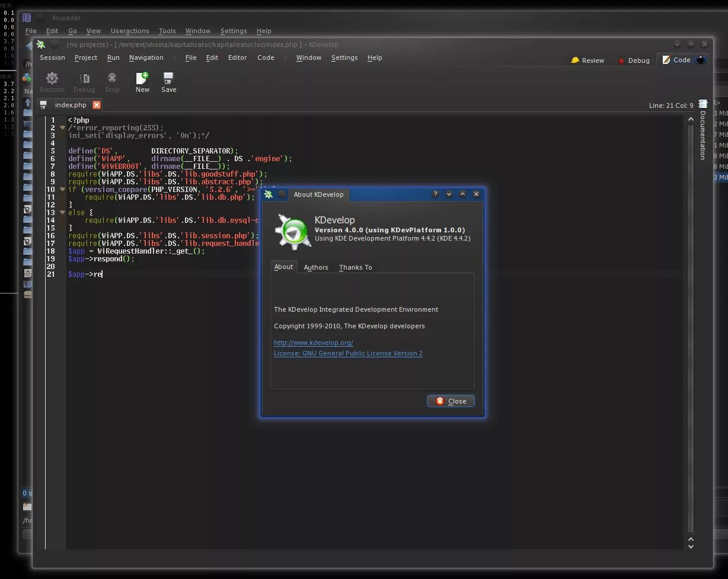Click the "define('DS'" line in the editor
This screenshot has width=728, height=579.
(x=153, y=151)
